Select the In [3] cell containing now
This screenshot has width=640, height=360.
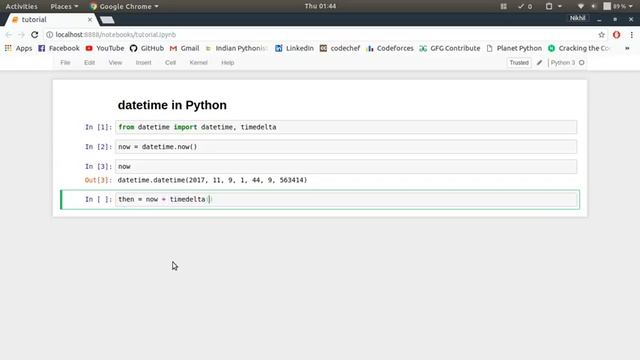coord(346,166)
